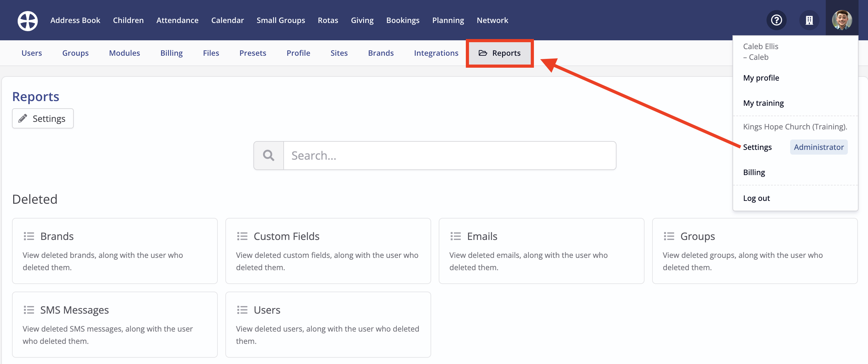868x364 pixels.
Task: Open the deleted Users report card
Action: 328,325
